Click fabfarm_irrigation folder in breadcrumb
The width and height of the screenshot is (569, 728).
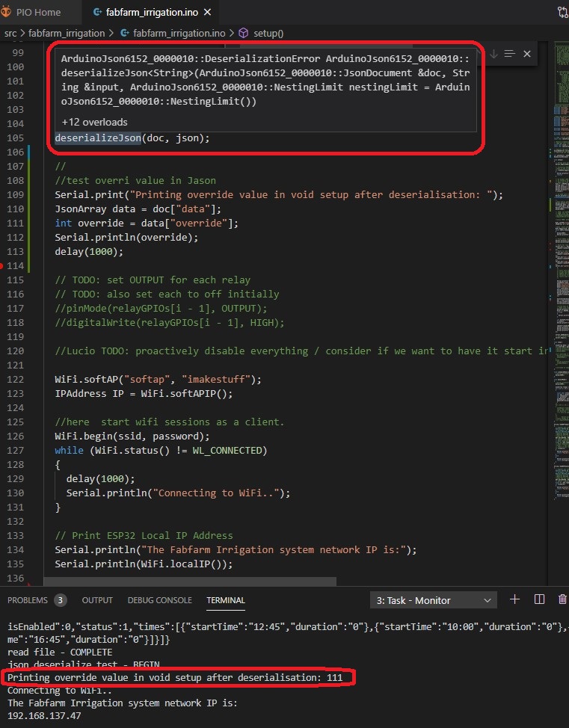click(67, 34)
